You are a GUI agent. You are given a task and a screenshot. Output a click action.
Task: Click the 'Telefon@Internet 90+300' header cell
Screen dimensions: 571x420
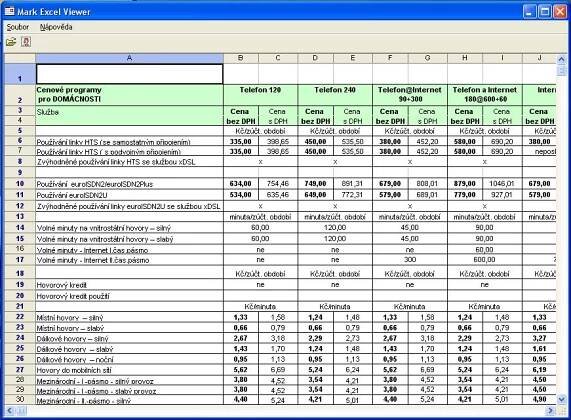click(x=410, y=95)
